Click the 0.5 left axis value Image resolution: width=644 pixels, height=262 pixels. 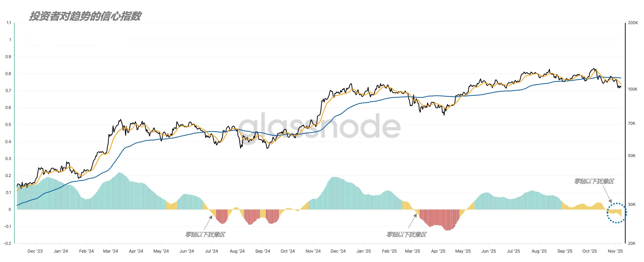coord(8,124)
